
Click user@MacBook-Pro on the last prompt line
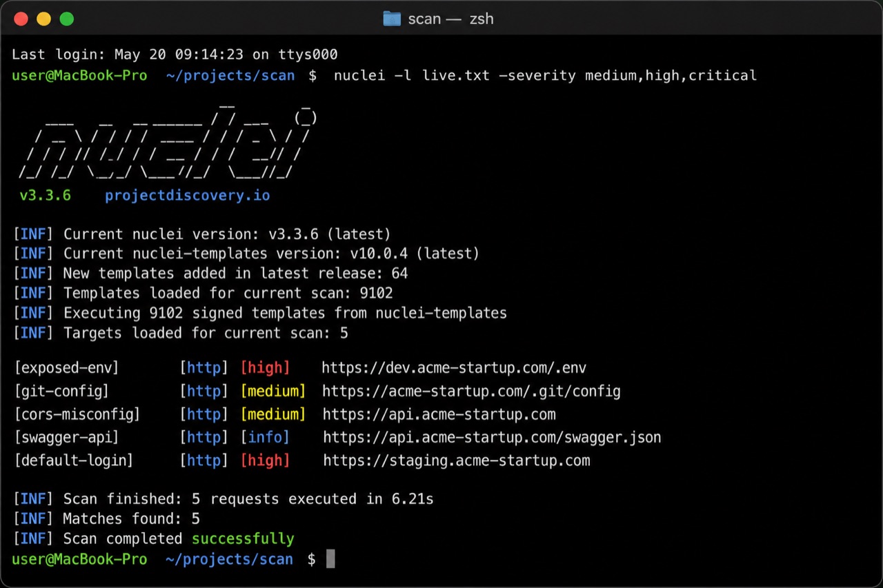pos(79,559)
